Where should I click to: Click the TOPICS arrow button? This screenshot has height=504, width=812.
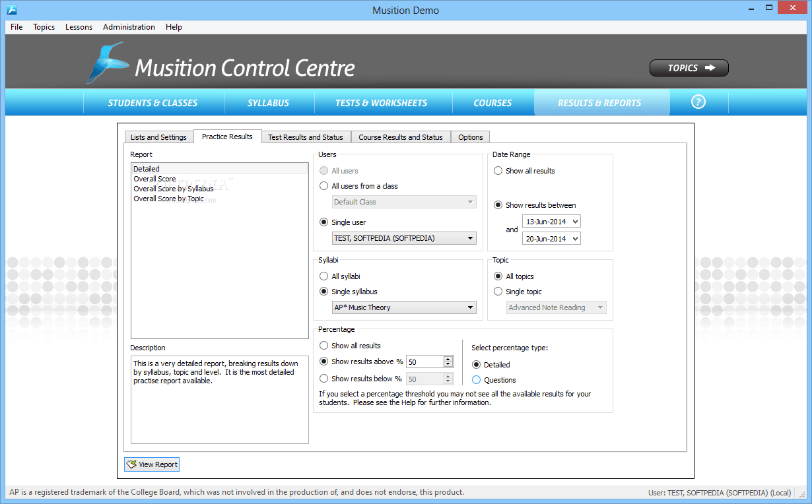[689, 68]
